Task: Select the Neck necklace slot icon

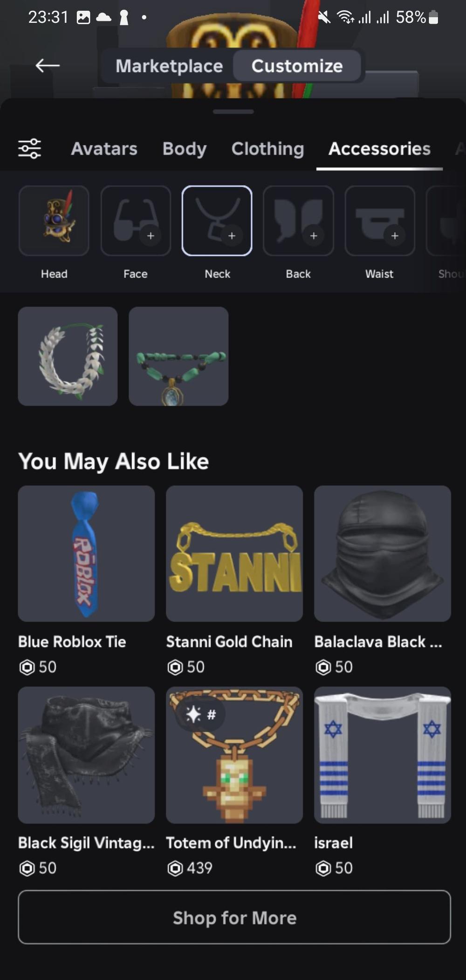Action: tap(217, 221)
